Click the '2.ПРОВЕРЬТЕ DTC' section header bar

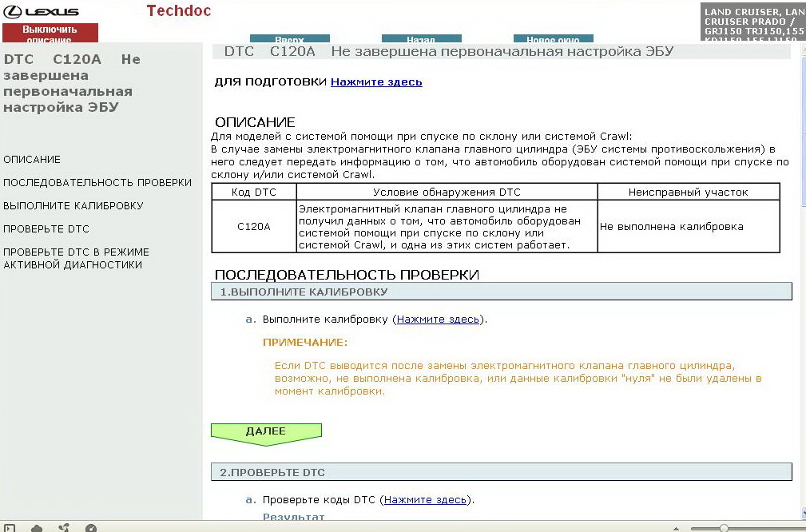pos(501,472)
